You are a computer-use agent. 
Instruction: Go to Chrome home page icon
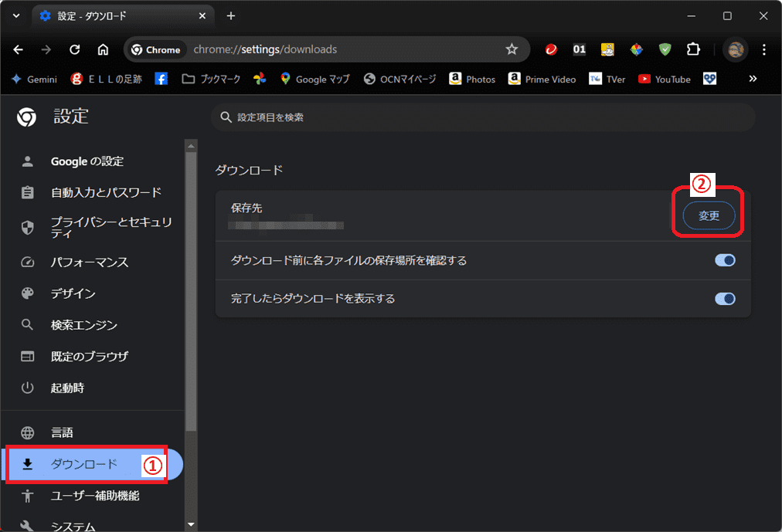tap(103, 49)
